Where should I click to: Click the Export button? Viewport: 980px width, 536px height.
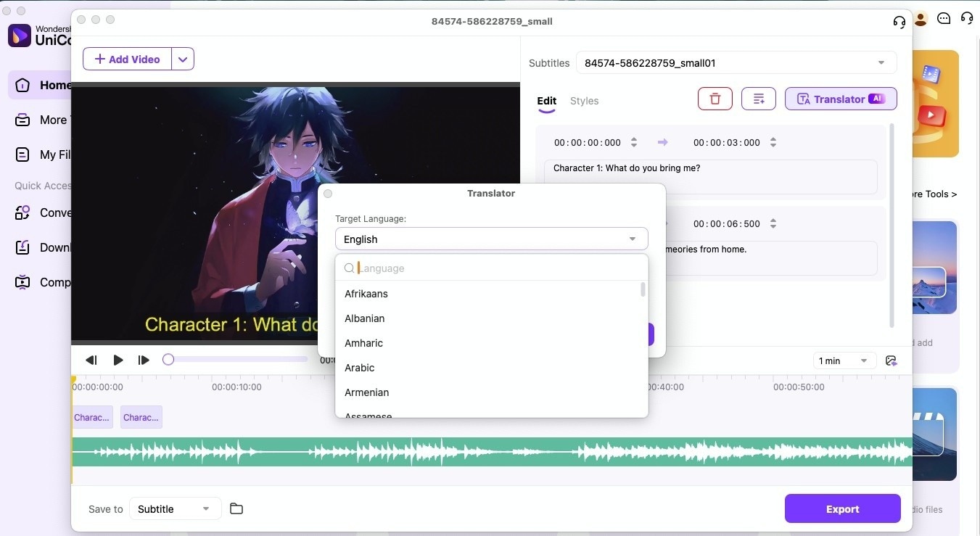pos(843,508)
